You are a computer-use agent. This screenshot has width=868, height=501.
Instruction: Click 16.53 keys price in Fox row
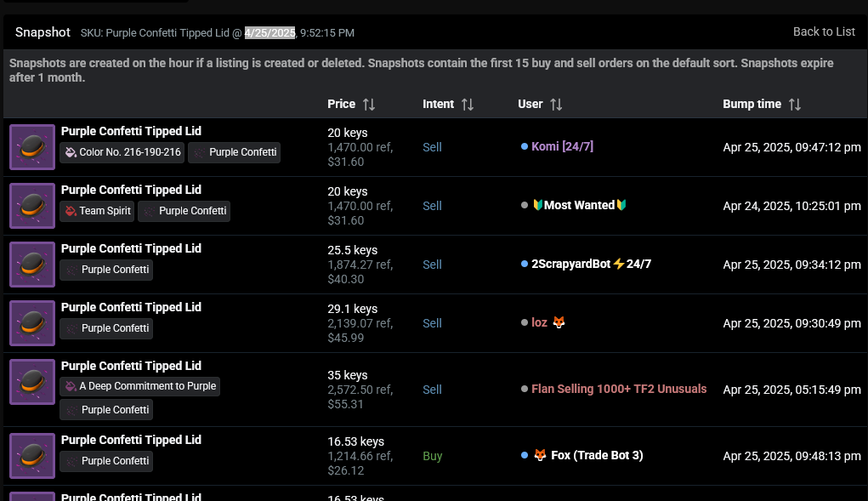click(x=355, y=441)
